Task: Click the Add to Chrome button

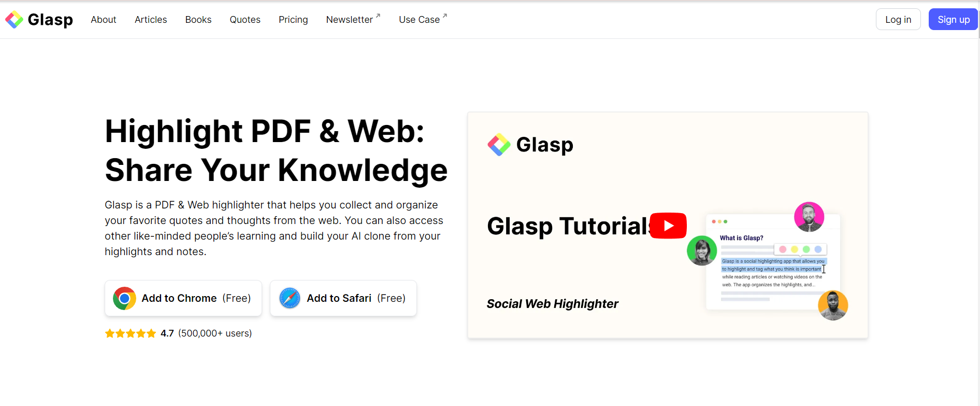Action: coord(183,298)
